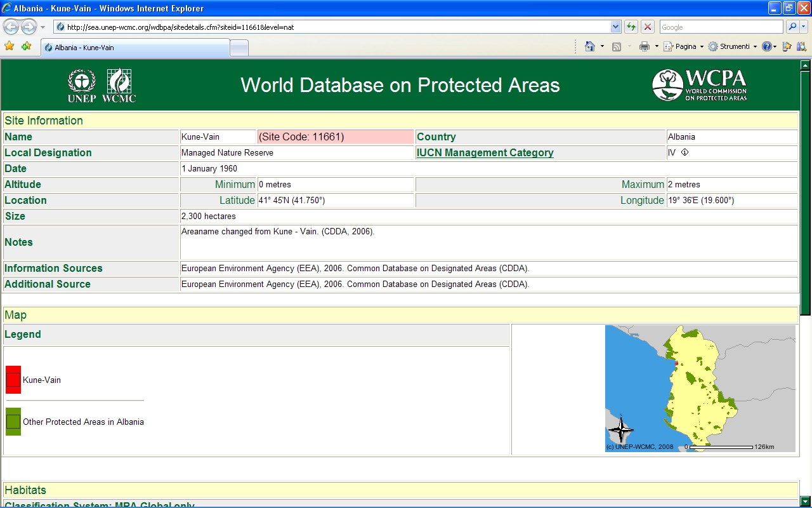Click the Albania map image

[x=700, y=389]
